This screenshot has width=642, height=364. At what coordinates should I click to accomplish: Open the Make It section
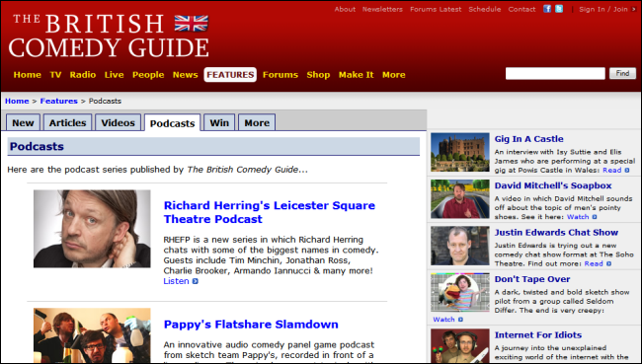pos(356,75)
